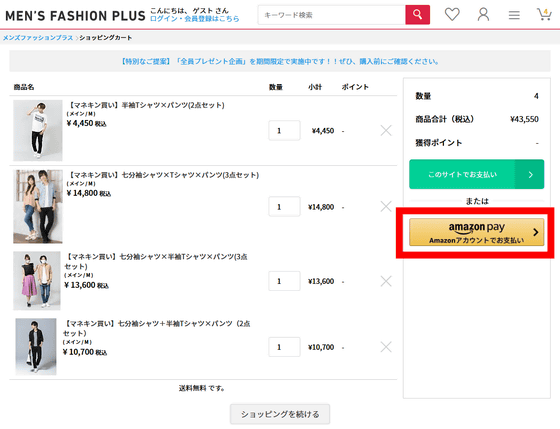Open the member present campaign banner link
This screenshot has height=429, width=560.
pos(280,61)
